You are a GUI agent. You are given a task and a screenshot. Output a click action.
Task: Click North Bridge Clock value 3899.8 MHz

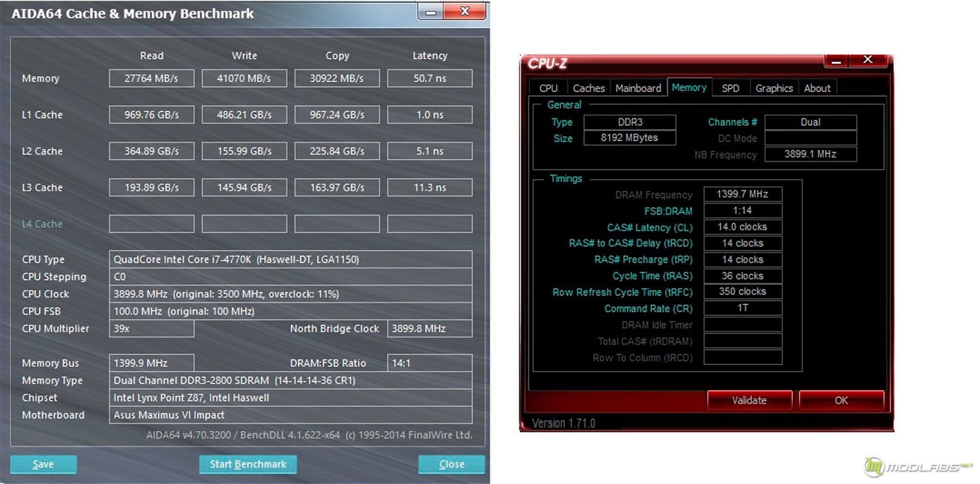(x=430, y=328)
